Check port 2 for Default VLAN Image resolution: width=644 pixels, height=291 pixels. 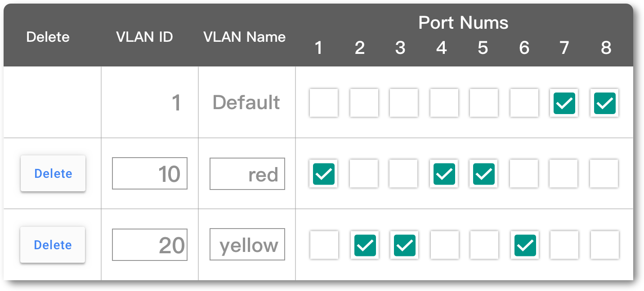[x=364, y=103]
